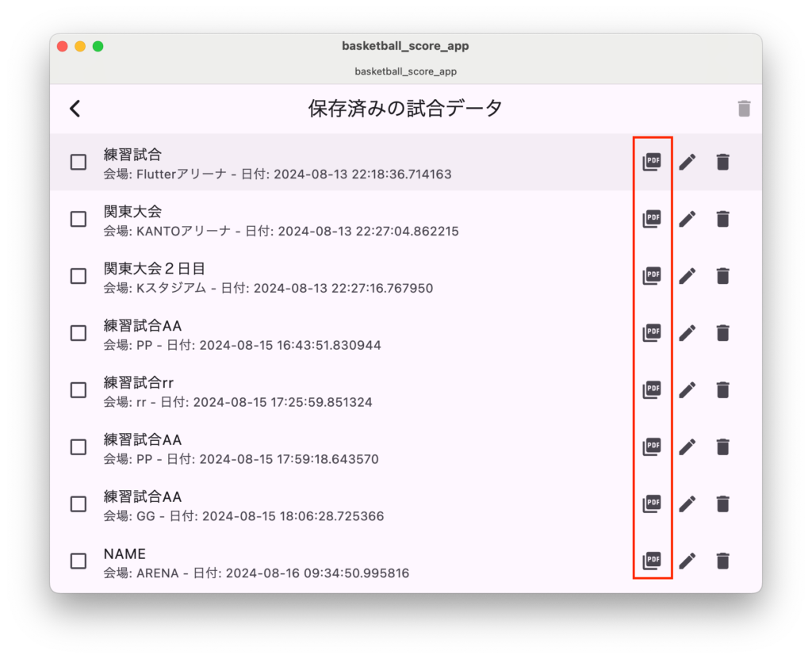Open PDF for 練習試合rr
The image size is (812, 659).
(652, 390)
